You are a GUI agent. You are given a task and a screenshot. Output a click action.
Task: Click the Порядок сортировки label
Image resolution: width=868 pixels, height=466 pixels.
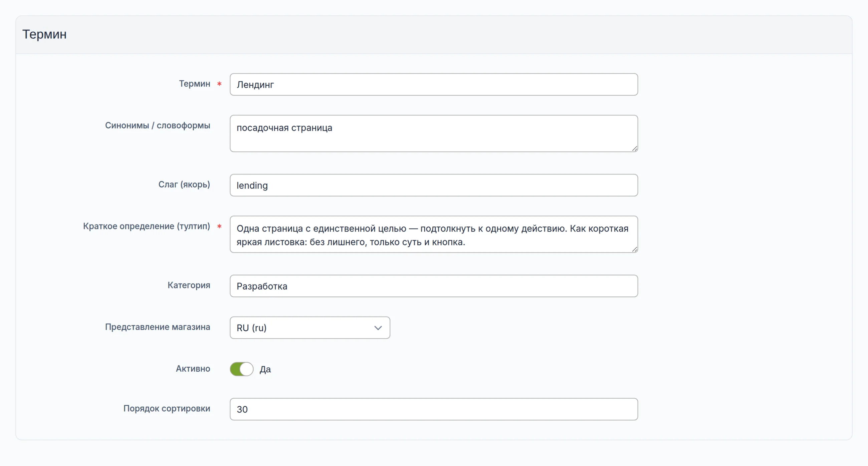coord(167,408)
